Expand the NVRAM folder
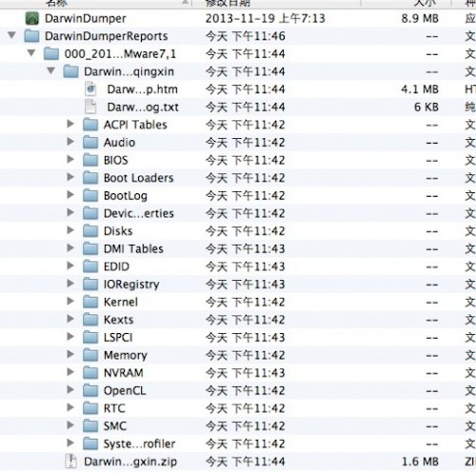 point(70,372)
